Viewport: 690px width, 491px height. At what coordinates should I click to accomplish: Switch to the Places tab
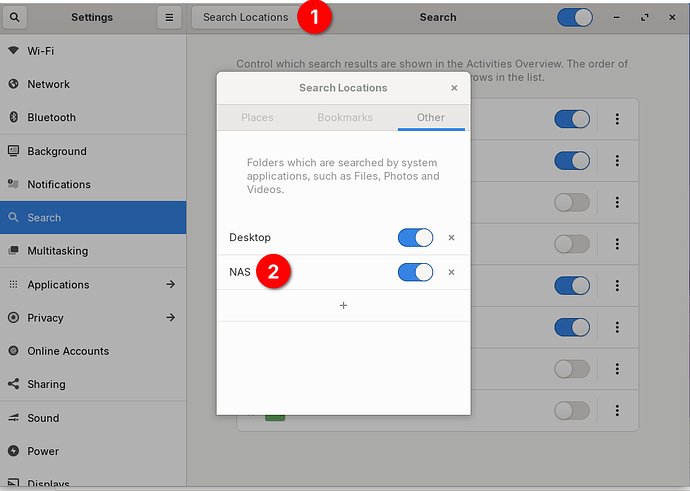coord(257,117)
